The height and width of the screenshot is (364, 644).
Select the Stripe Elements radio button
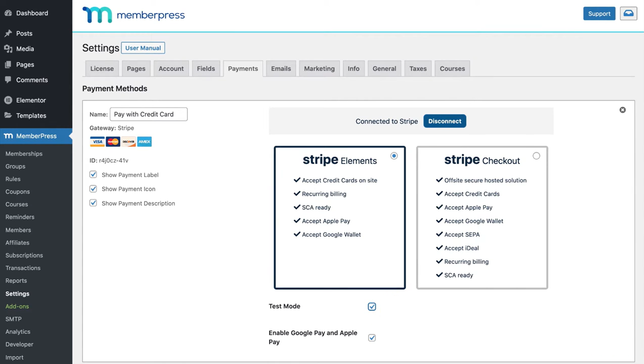point(394,156)
